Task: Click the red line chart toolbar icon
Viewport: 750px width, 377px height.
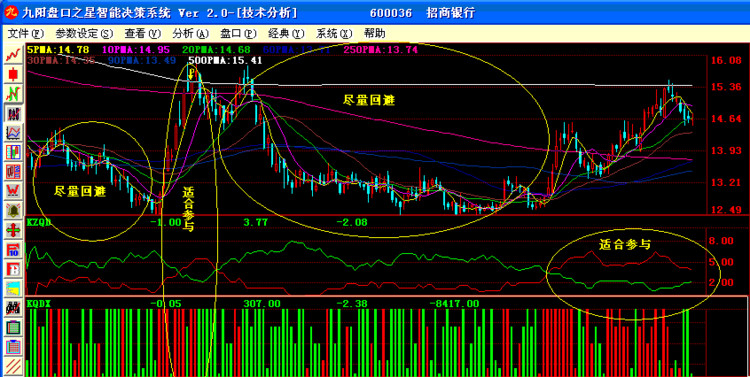Action: (13, 54)
